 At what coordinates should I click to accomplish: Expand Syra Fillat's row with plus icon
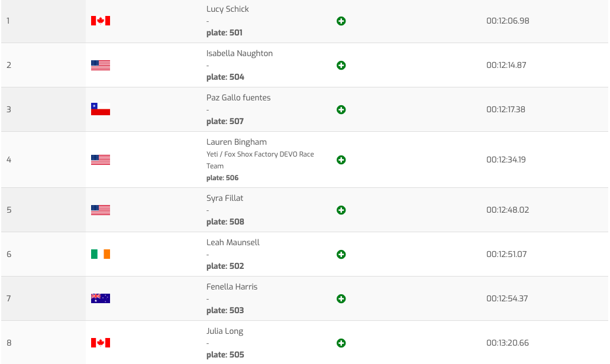(x=341, y=210)
